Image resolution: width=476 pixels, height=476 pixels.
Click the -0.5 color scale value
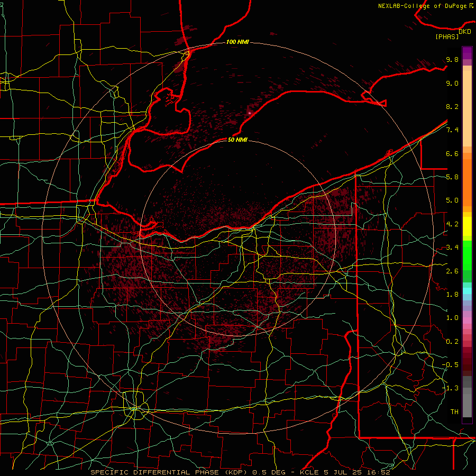451,365
